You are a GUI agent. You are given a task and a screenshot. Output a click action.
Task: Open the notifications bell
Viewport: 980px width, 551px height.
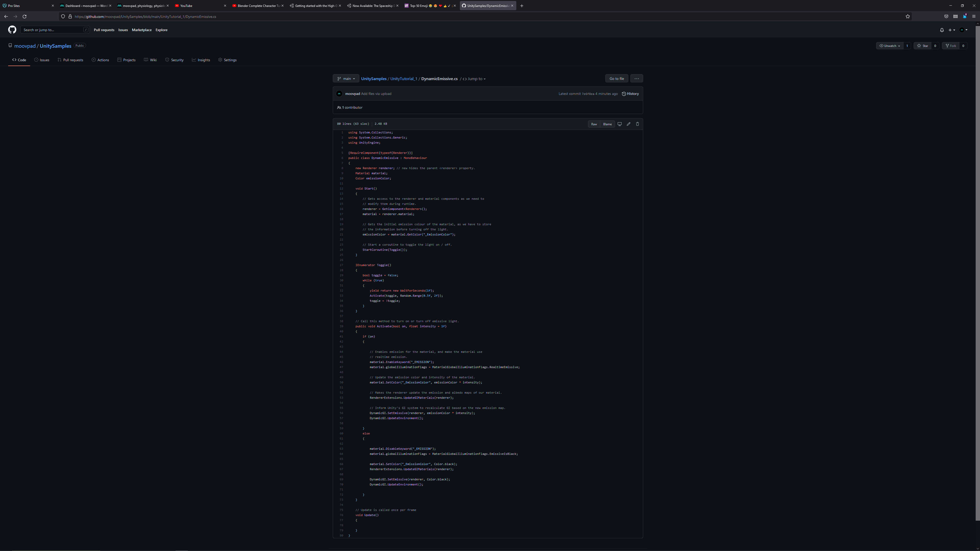(x=942, y=30)
